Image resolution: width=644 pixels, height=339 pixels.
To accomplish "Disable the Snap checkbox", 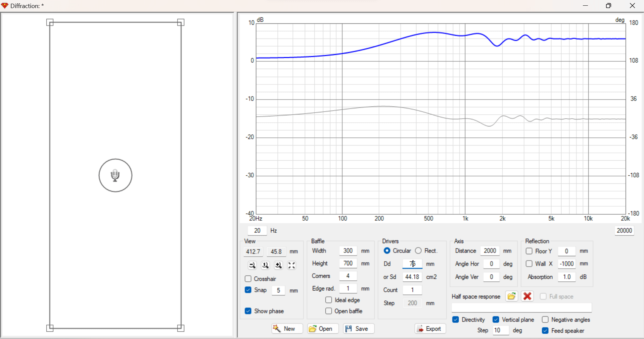I will point(248,290).
